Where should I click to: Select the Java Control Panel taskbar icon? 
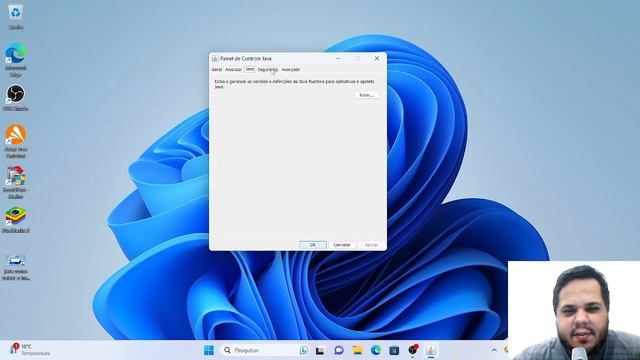431,350
